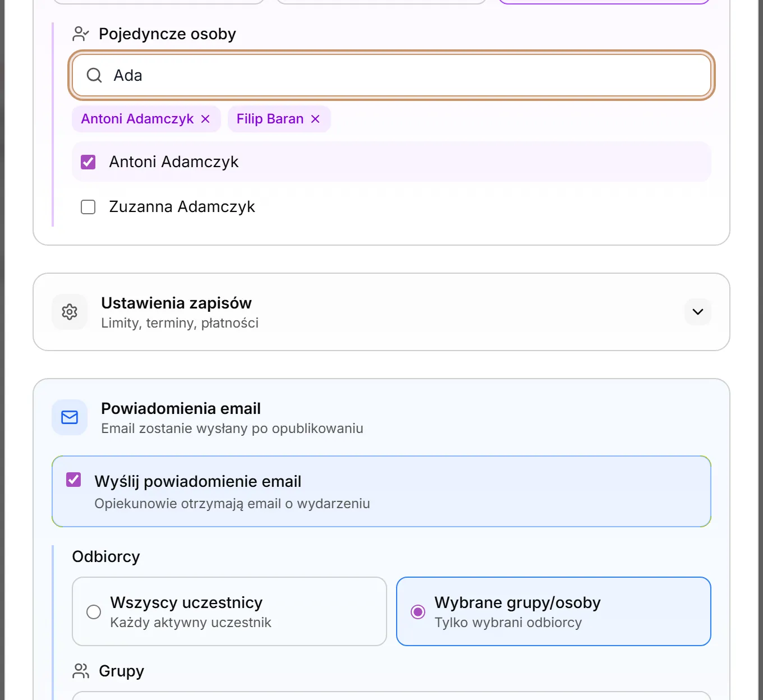Screen dimensions: 763x700
Task: Open the Ustawienia zapisów section header
Action: click(381, 312)
